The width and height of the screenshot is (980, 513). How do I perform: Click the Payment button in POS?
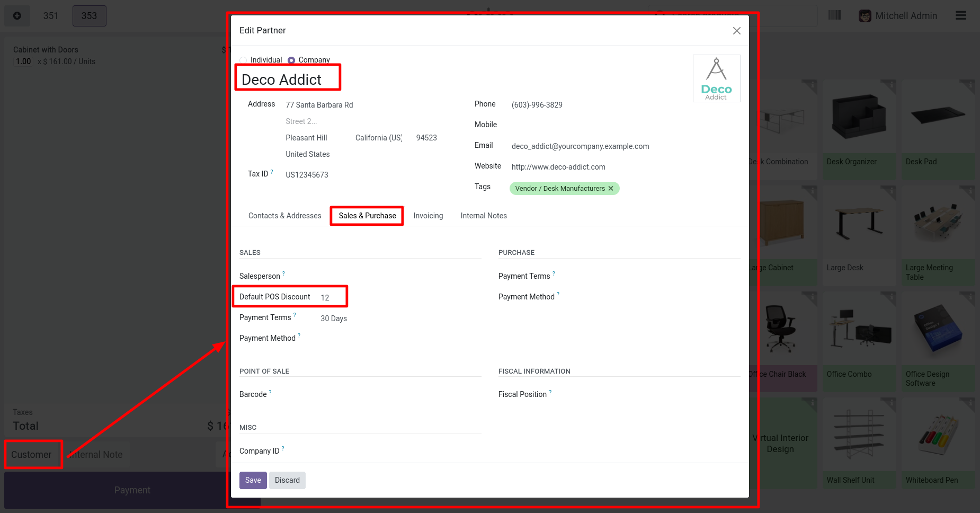click(x=132, y=490)
